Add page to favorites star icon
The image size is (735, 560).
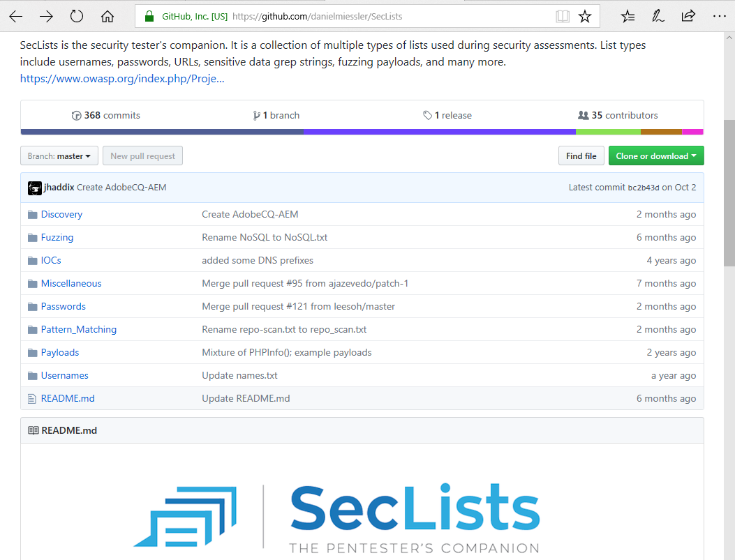coord(585,16)
